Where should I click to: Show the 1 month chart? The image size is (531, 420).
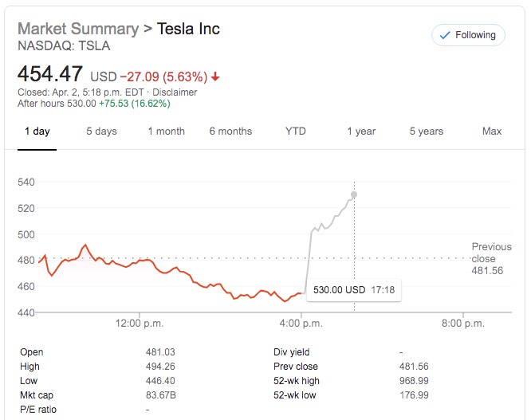pyautogui.click(x=166, y=131)
